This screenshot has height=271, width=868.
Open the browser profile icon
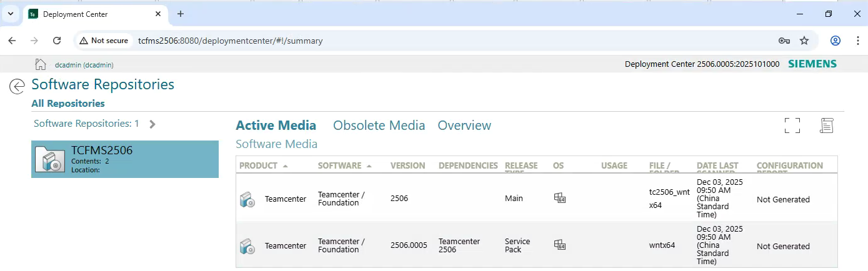tap(836, 41)
